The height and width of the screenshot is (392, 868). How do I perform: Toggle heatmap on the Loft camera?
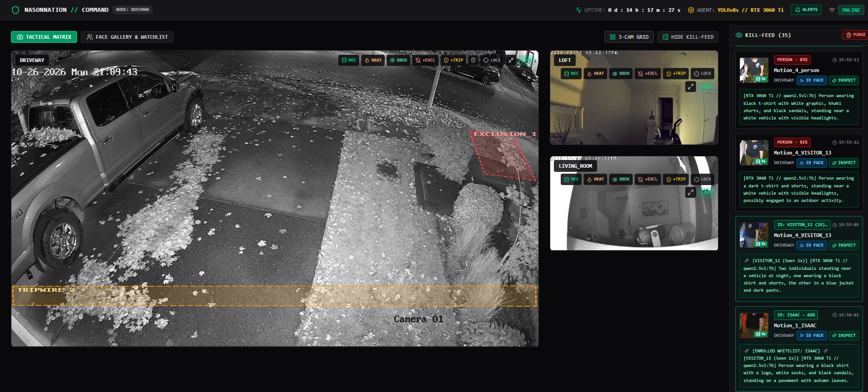coord(595,73)
